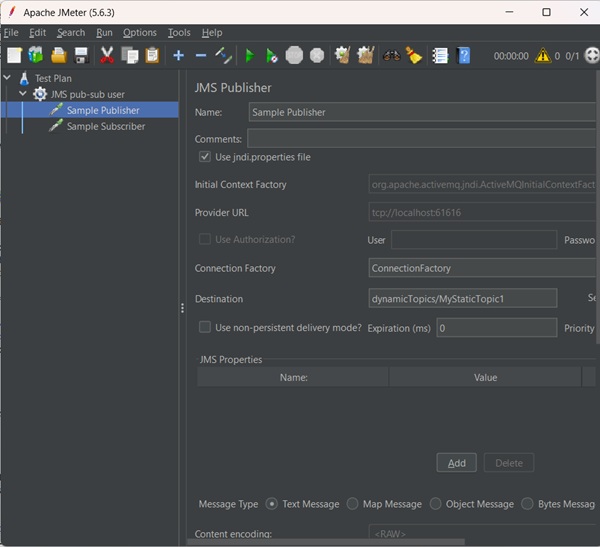Collapse the JMS pub-sub user node
The width and height of the screenshot is (600, 547).
coord(23,94)
